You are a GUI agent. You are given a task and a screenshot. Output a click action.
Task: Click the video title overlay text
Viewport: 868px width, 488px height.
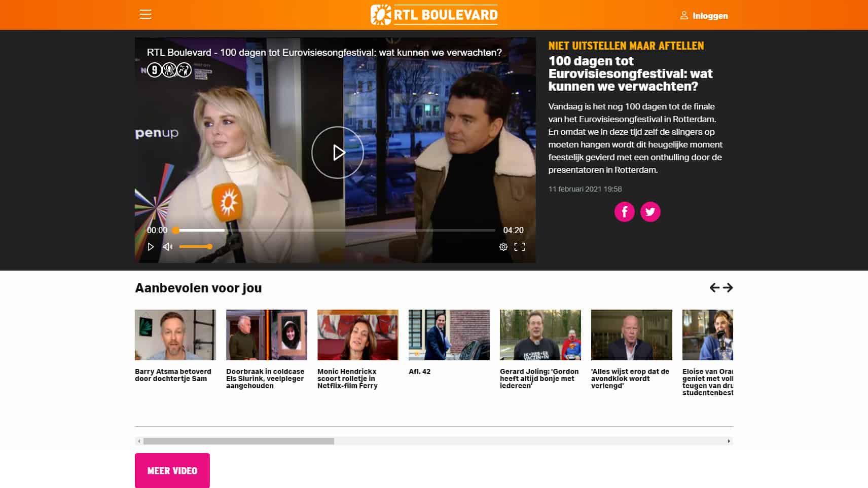click(x=324, y=53)
